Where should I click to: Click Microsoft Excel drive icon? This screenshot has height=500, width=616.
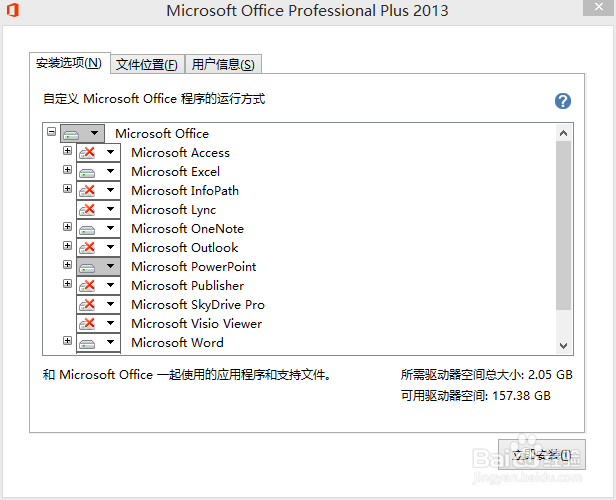88,172
